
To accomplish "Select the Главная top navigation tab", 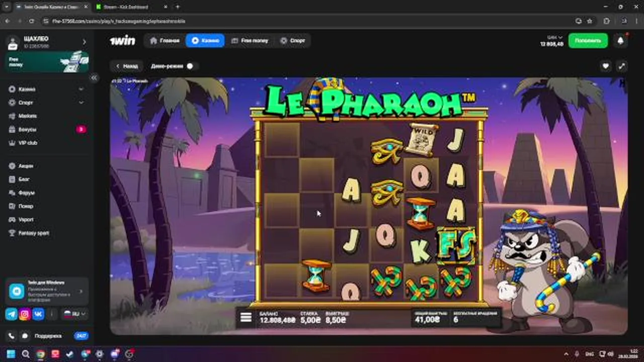I will click(x=165, y=41).
